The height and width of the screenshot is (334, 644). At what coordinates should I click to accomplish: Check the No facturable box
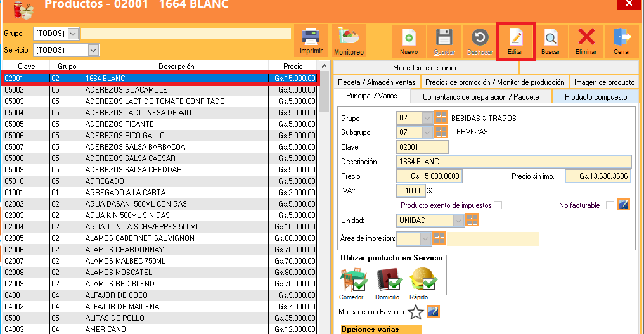[x=610, y=205]
